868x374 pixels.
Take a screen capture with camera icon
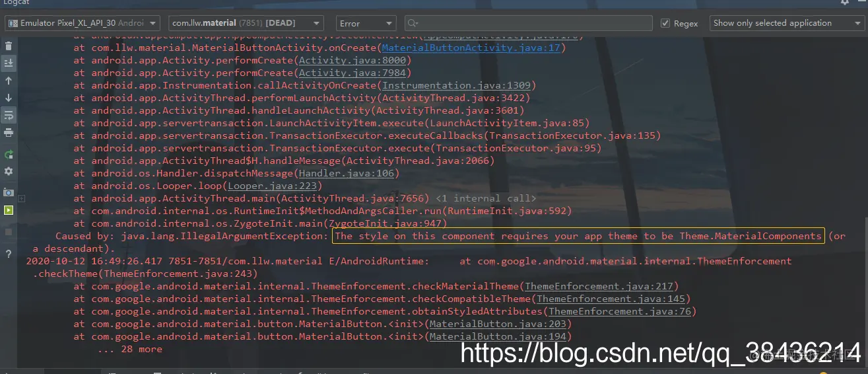(9, 192)
